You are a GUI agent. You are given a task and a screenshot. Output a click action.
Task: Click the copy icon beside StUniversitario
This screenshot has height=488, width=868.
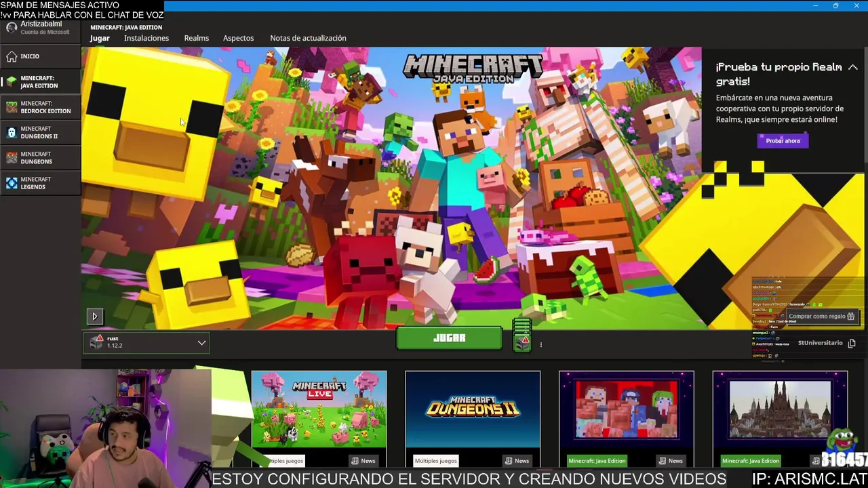pos(852,343)
